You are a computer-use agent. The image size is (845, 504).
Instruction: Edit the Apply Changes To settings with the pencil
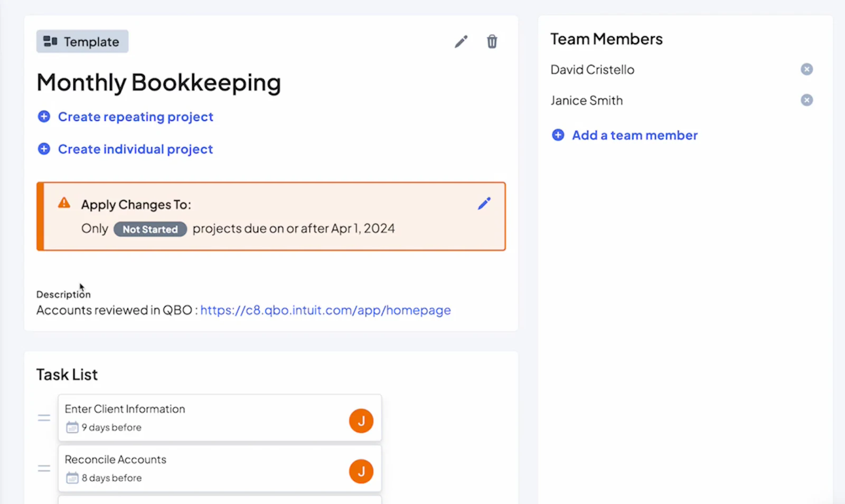(484, 204)
